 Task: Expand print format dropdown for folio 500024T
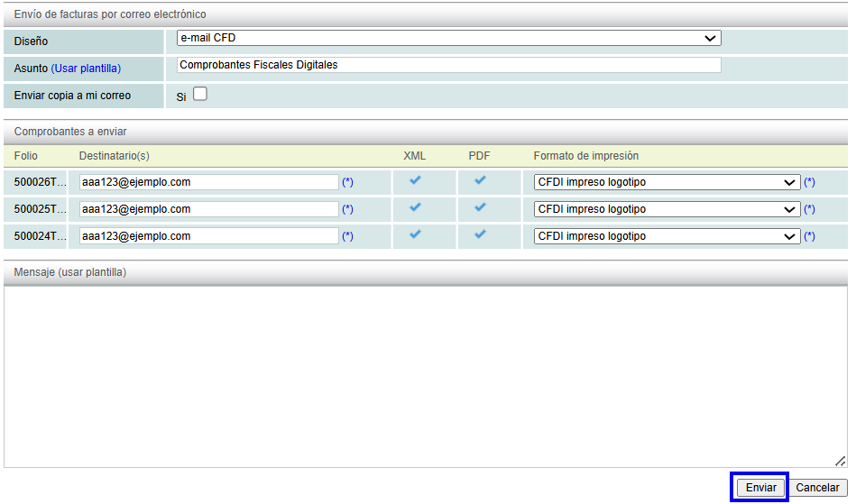pyautogui.click(x=667, y=236)
